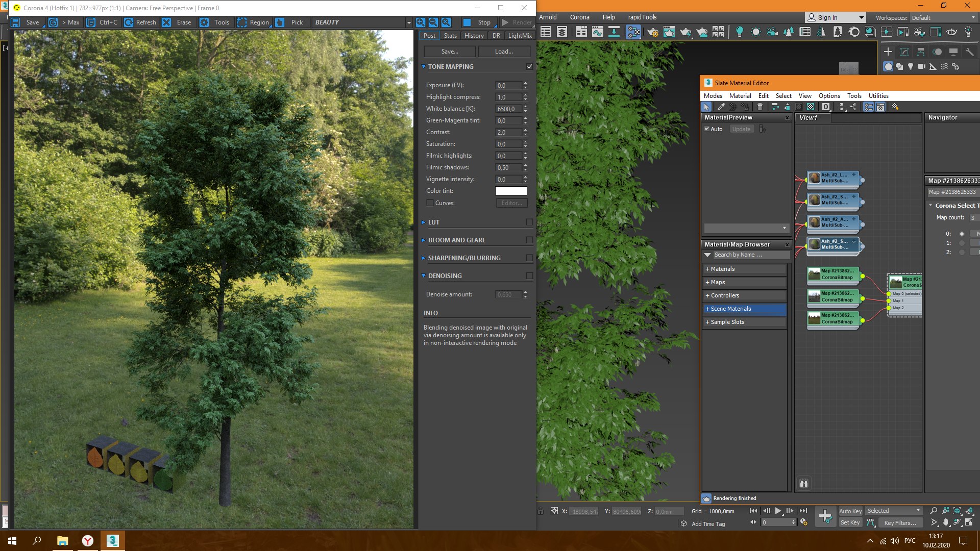Click the Corona light bulb toolbar icon
Screen dimensions: 980x551
tap(739, 32)
